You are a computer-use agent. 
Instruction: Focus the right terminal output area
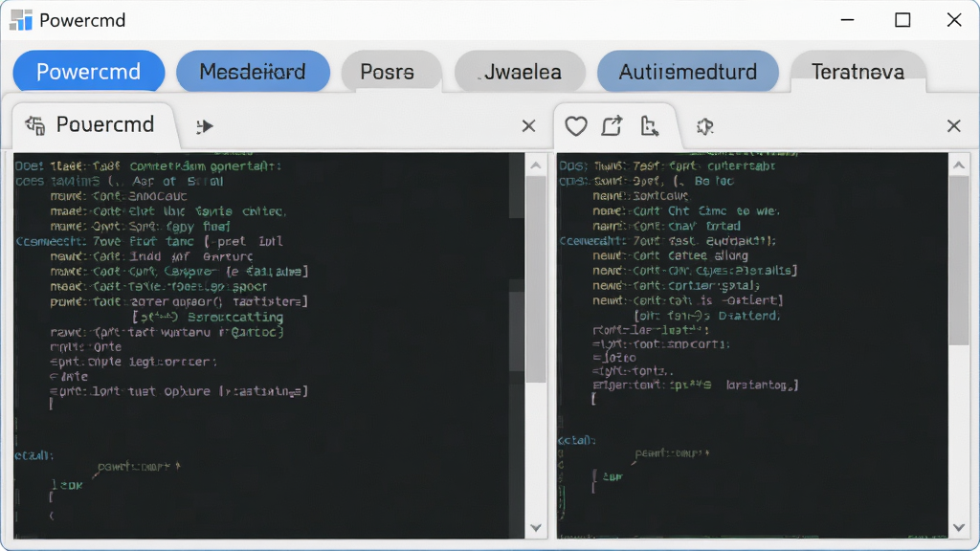(752, 345)
